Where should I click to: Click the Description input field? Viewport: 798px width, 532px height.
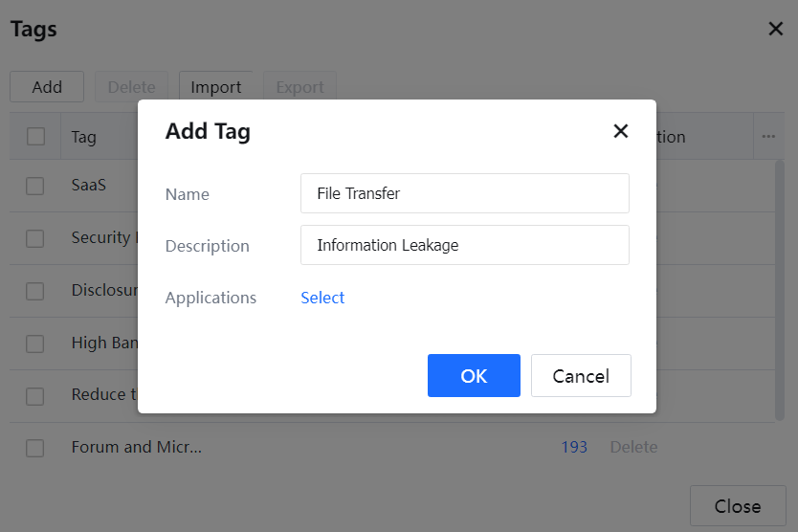[x=464, y=245]
